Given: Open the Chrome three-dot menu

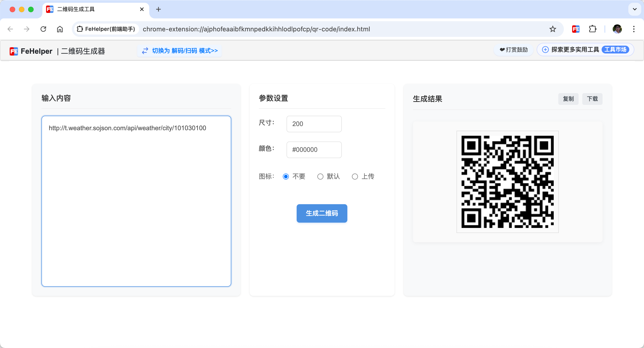Looking at the screenshot, I should click(633, 29).
